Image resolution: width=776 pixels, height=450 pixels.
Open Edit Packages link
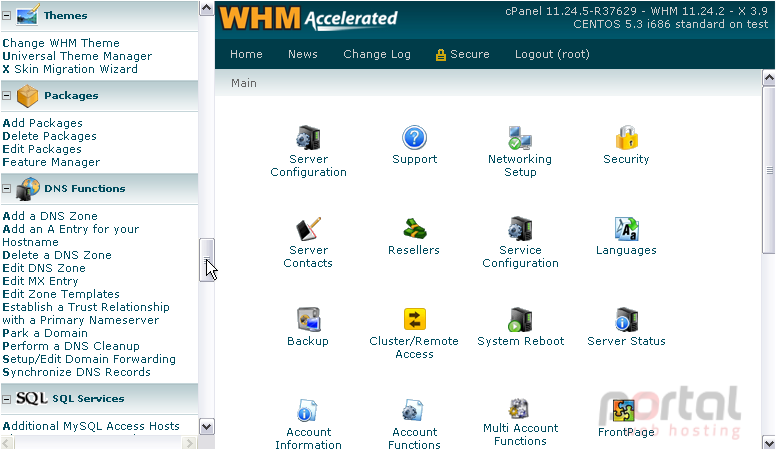pos(42,149)
